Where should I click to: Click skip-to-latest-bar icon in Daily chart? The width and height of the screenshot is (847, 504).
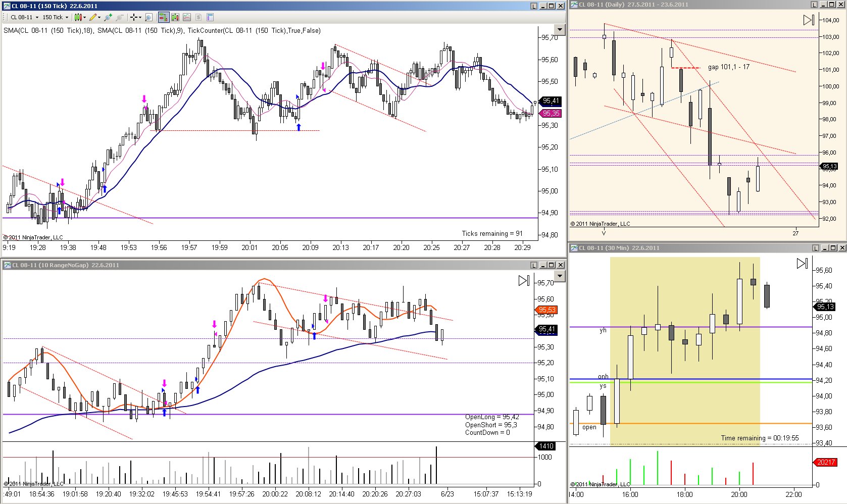pos(809,20)
